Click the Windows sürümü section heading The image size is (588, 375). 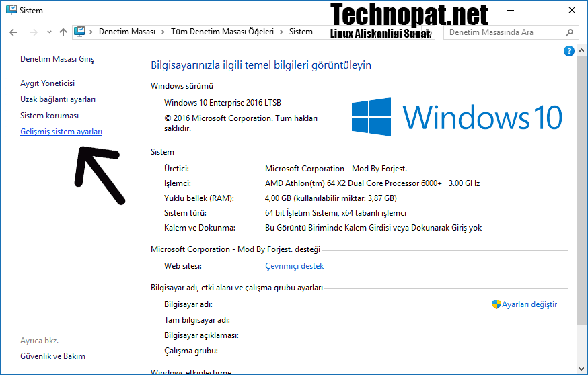(x=182, y=86)
